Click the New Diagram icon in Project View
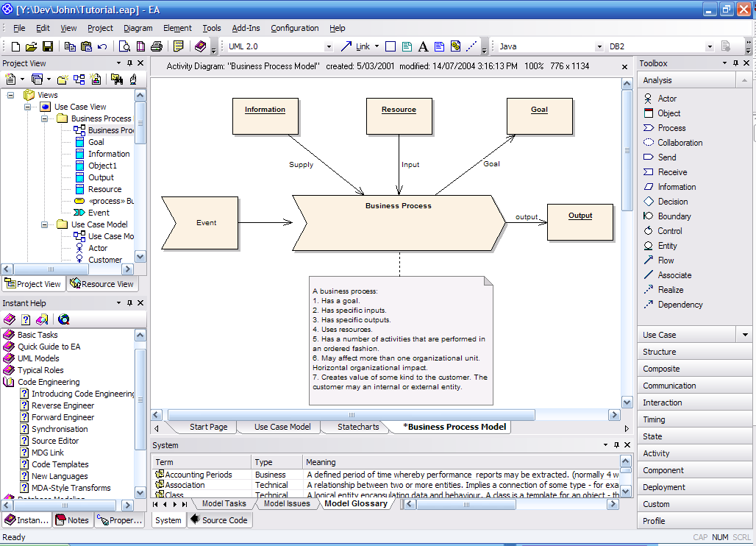Image resolution: width=756 pixels, height=546 pixels. 79,81
